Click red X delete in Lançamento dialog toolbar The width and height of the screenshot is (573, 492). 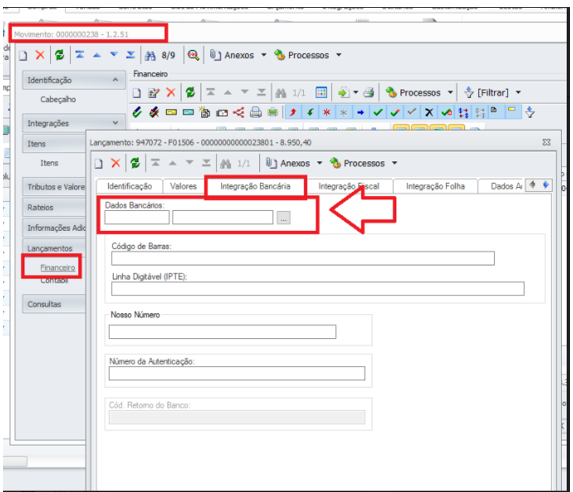pos(115,163)
